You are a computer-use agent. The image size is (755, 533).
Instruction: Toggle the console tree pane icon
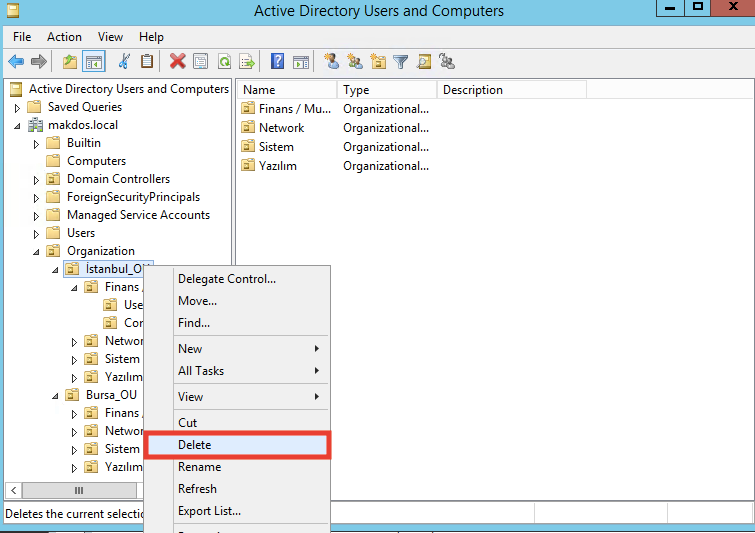click(x=94, y=62)
